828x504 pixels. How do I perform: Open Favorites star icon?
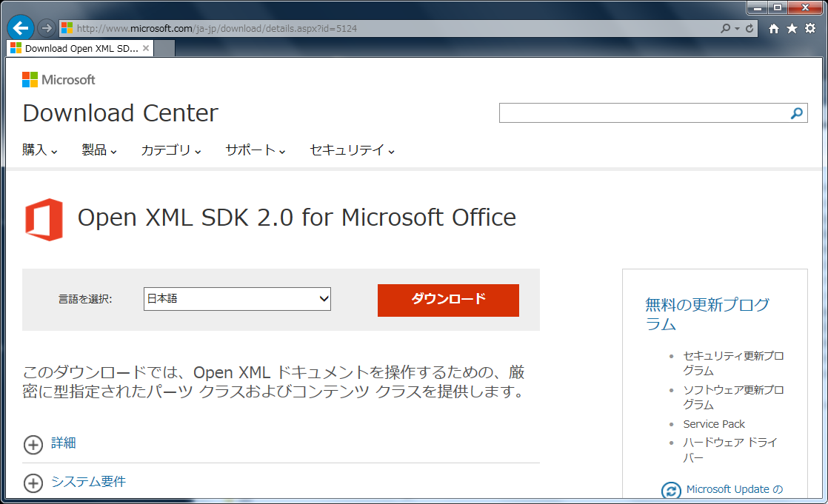(x=792, y=28)
